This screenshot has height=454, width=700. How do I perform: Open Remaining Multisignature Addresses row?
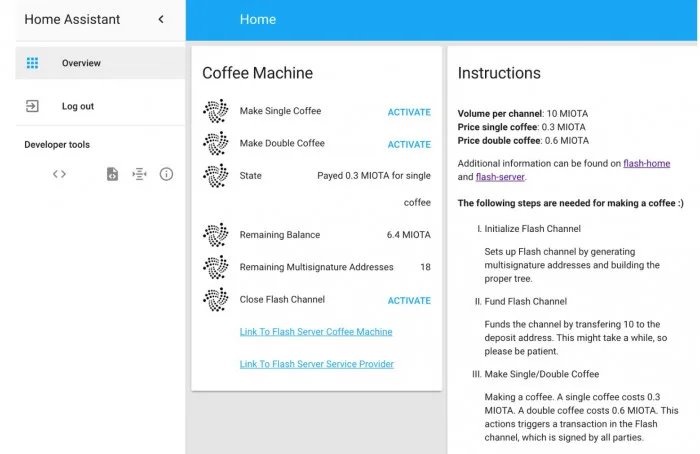(x=316, y=267)
